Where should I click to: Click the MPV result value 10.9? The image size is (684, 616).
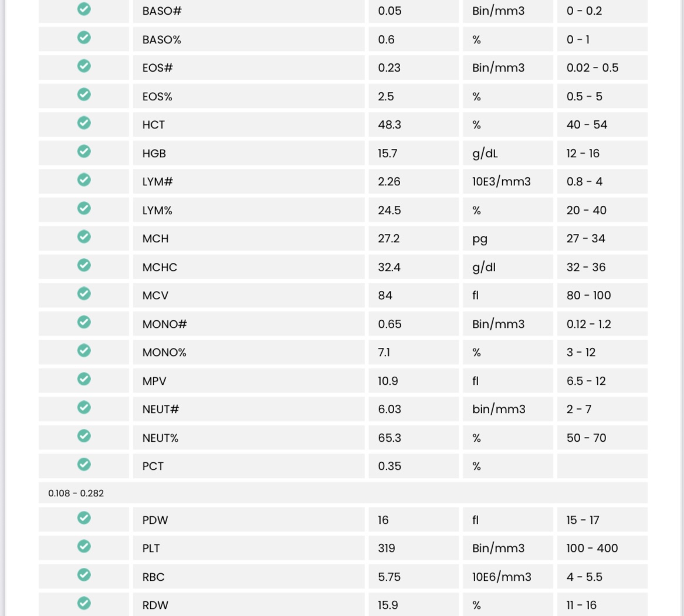(x=388, y=381)
